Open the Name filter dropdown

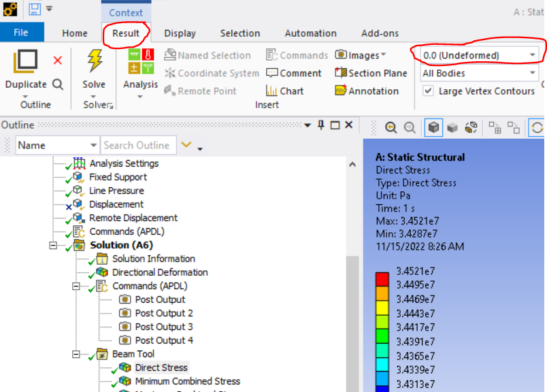point(57,145)
